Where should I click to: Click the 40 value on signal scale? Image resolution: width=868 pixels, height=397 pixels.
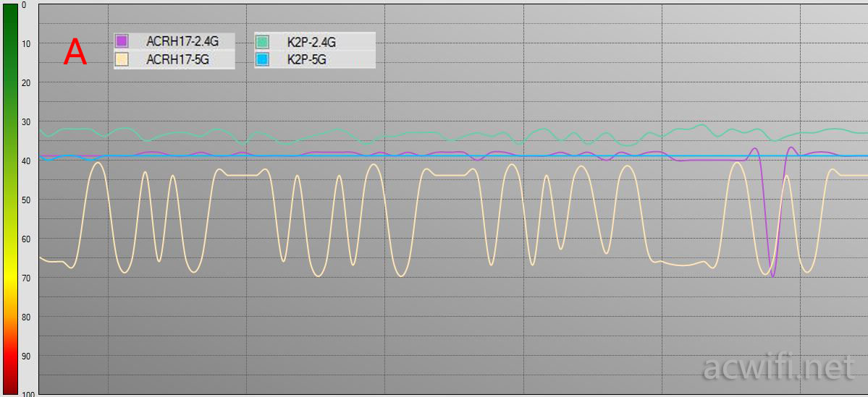click(26, 161)
